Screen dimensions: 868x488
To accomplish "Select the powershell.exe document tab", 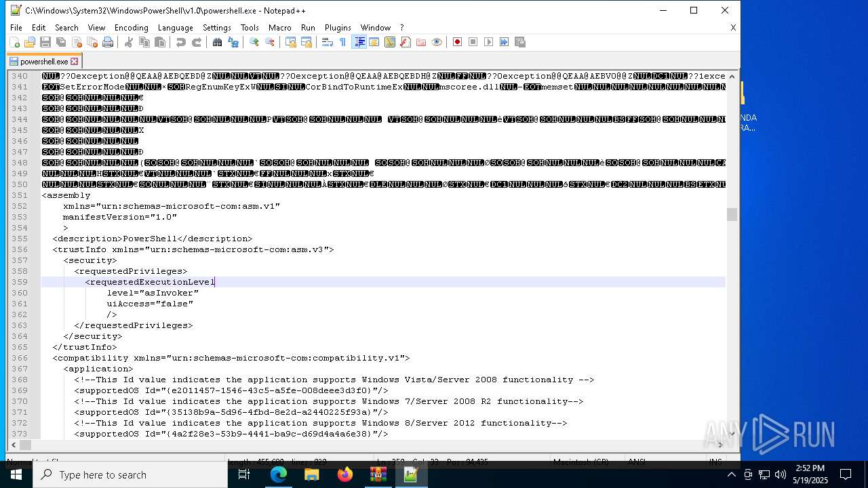I will (x=44, y=62).
